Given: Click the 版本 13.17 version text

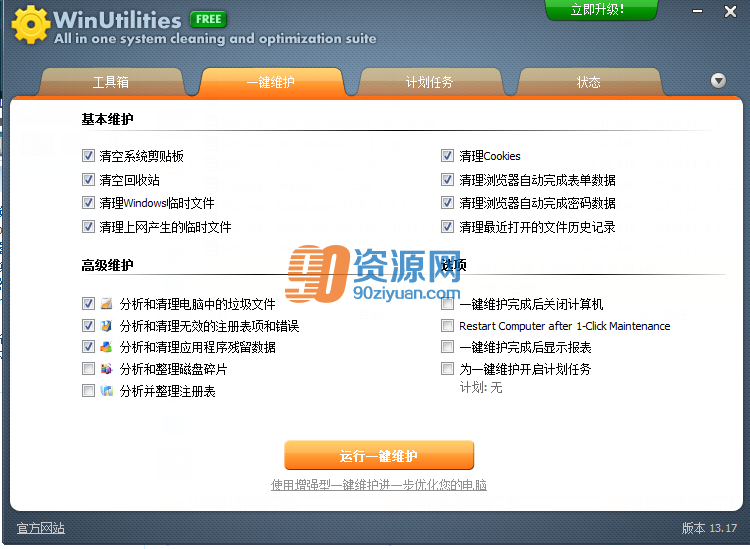Looking at the screenshot, I should click(x=709, y=528).
